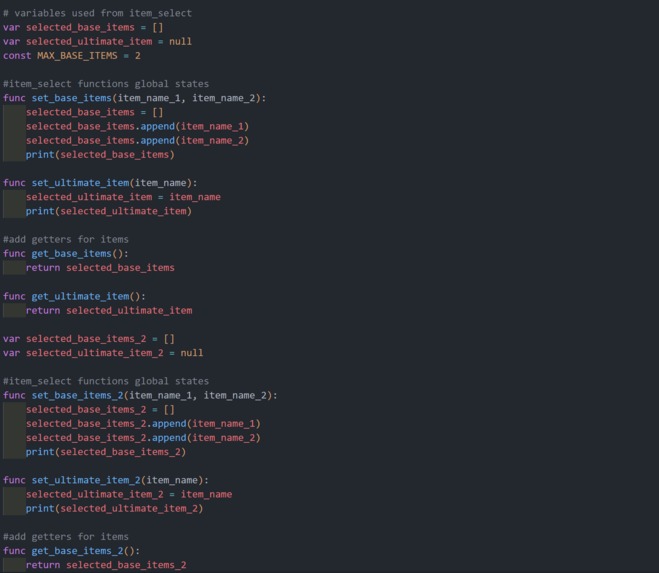This screenshot has width=659, height=573.
Task: Click the line 'var selected_ultimate_item = null'
Action: 97,42
